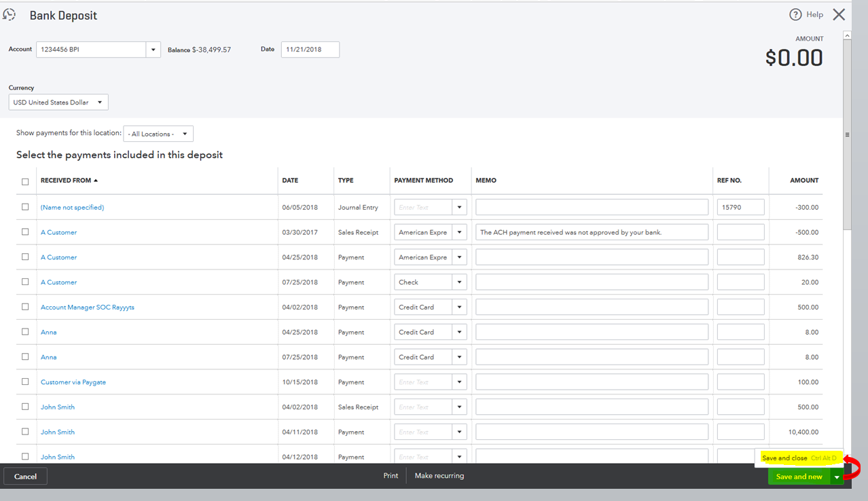Open Help with the question mark icon
The image size is (868, 501).
[795, 14]
